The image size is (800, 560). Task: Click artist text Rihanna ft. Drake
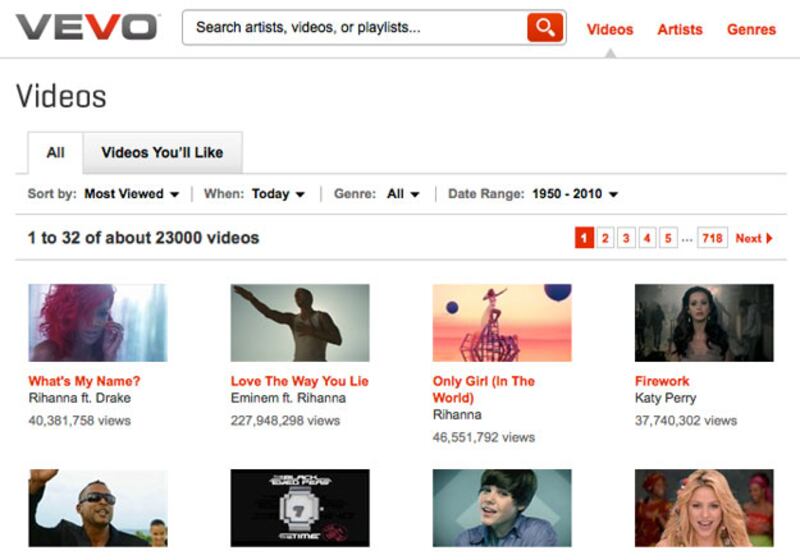coord(80,398)
